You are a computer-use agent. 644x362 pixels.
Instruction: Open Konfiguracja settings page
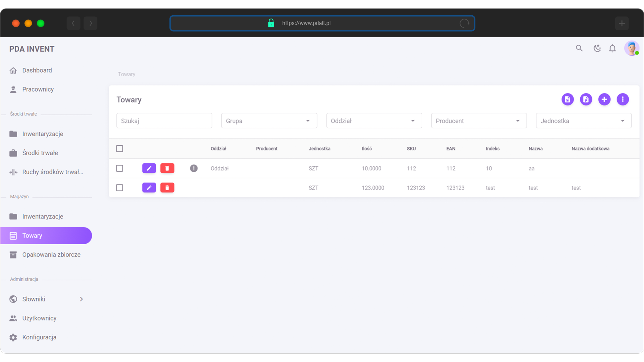click(x=39, y=337)
